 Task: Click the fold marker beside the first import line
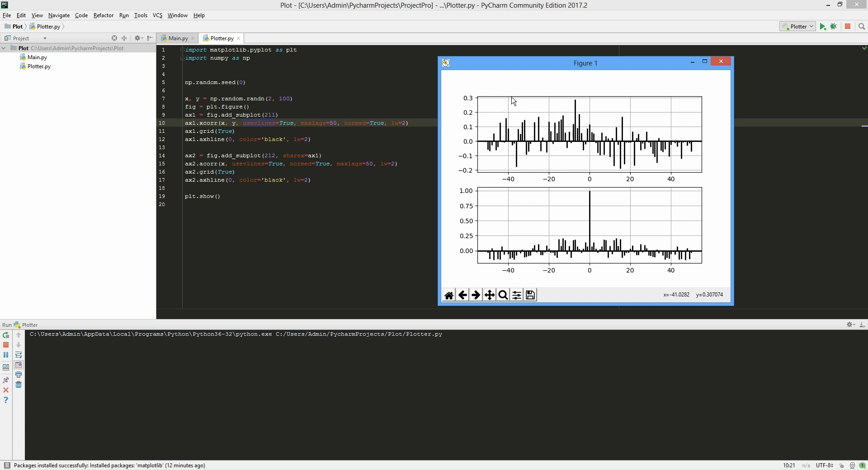click(182, 50)
